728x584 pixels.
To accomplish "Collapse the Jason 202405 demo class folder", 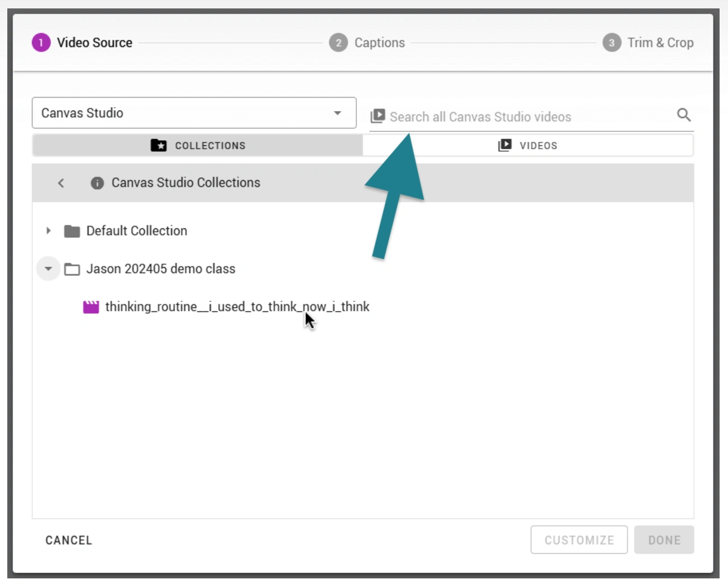I will click(48, 269).
